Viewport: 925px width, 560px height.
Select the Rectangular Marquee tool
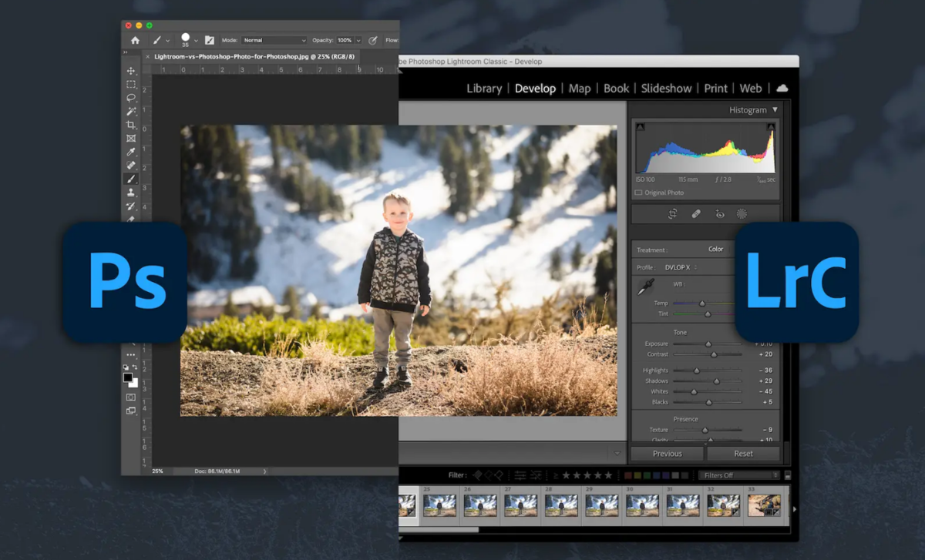tap(131, 85)
